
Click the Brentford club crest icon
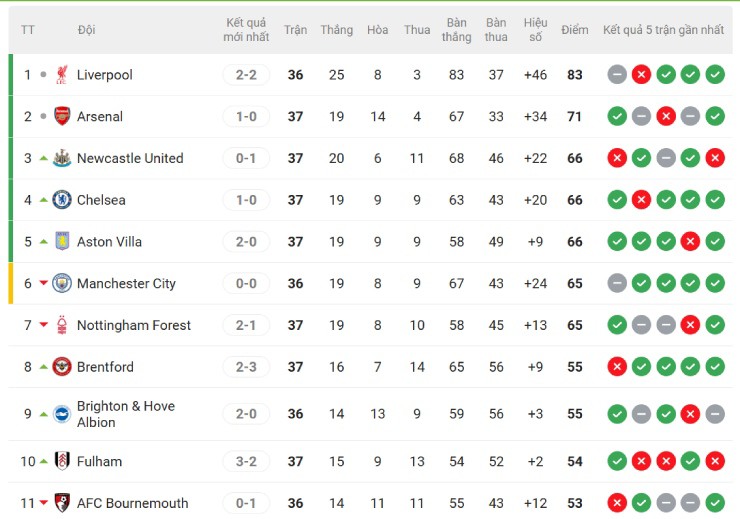point(62,367)
